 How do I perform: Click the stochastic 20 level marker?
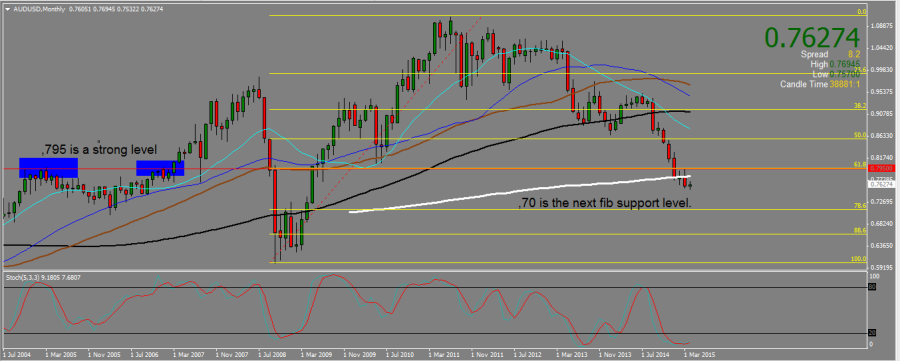coord(872,333)
